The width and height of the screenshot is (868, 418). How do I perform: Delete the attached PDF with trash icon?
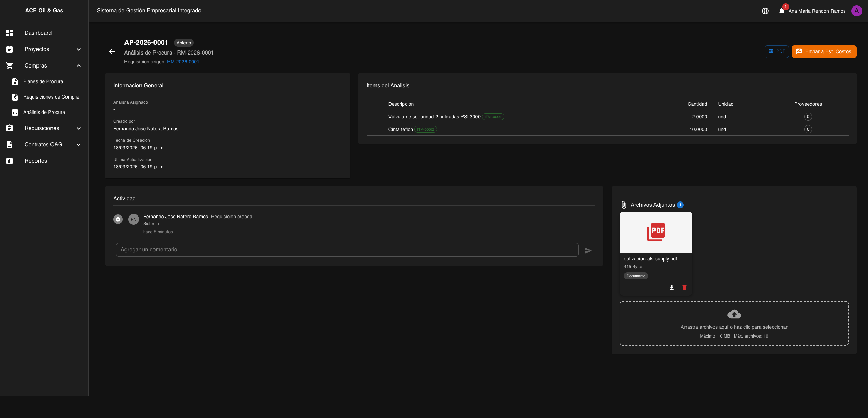(x=684, y=288)
